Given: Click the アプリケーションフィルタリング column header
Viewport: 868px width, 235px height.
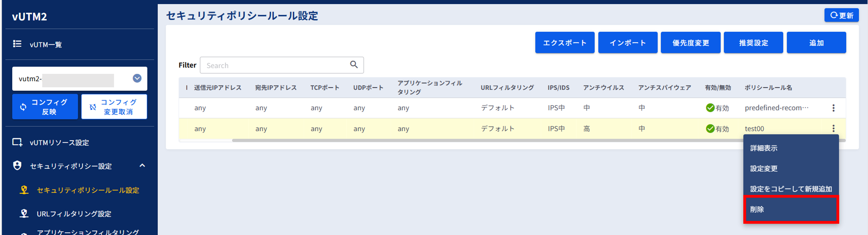Looking at the screenshot, I should click(430, 87).
